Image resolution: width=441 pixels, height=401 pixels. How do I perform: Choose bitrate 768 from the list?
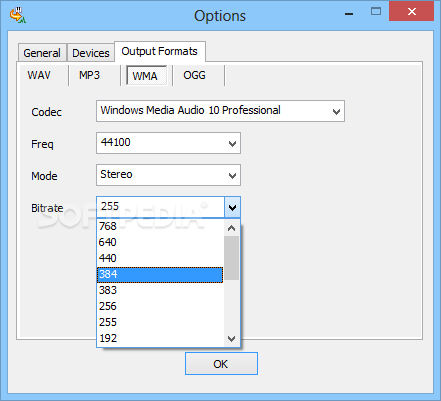point(161,226)
